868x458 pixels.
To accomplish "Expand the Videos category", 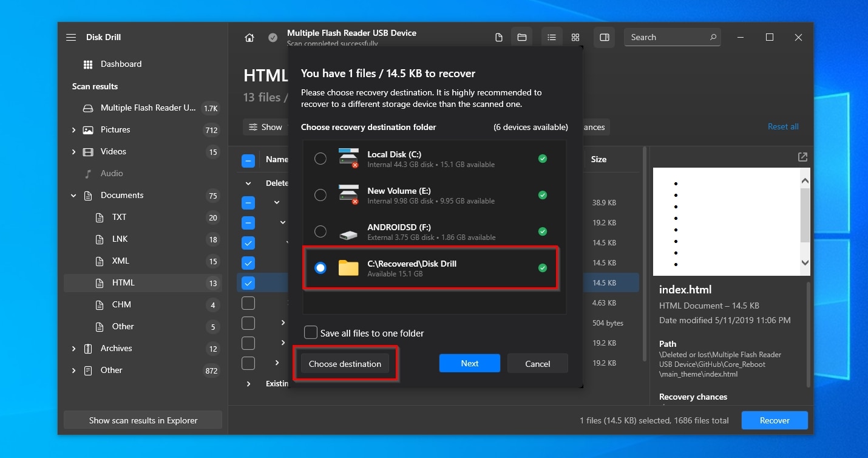I will [x=73, y=152].
